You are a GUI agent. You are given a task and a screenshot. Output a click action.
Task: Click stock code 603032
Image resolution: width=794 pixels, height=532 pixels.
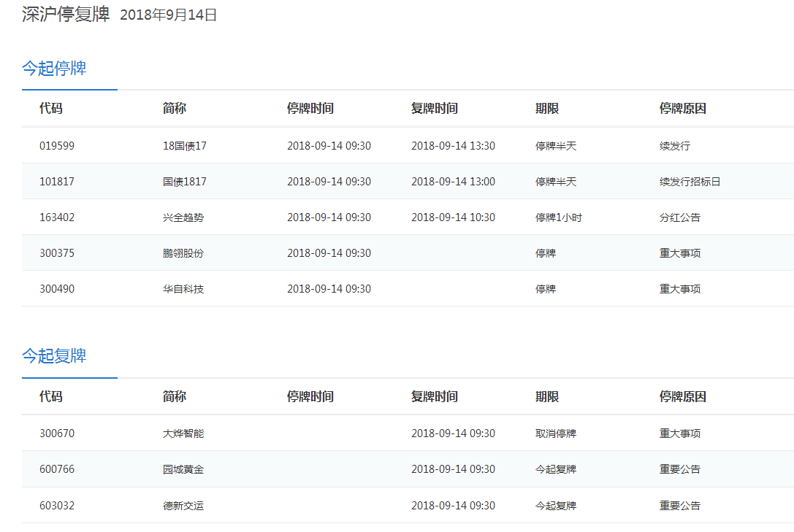tap(57, 506)
